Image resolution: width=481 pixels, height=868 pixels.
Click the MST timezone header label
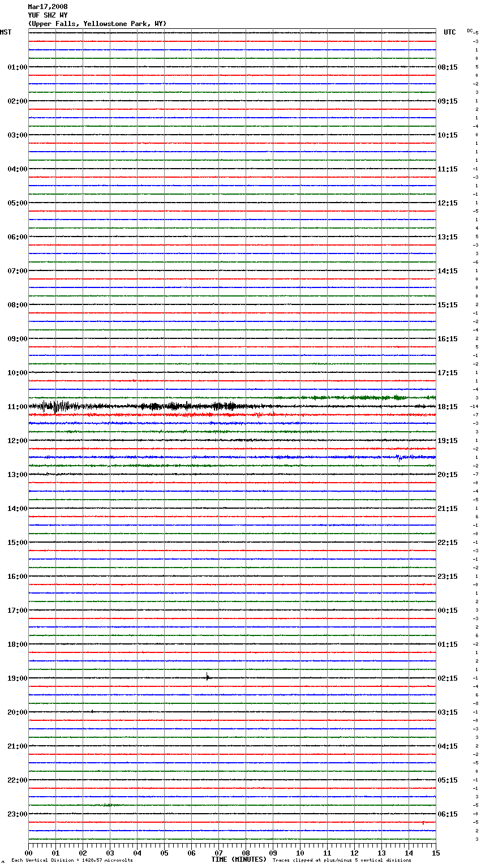click(x=6, y=32)
